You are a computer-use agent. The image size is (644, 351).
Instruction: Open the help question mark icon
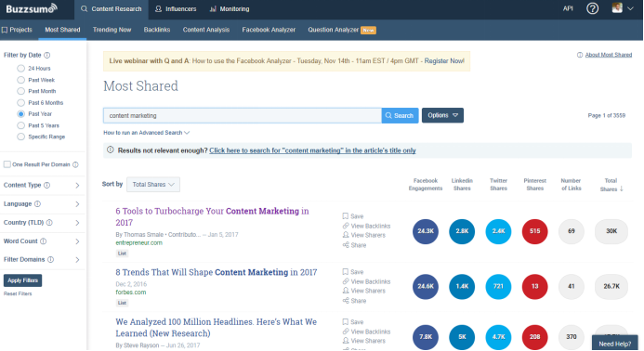(x=592, y=8)
